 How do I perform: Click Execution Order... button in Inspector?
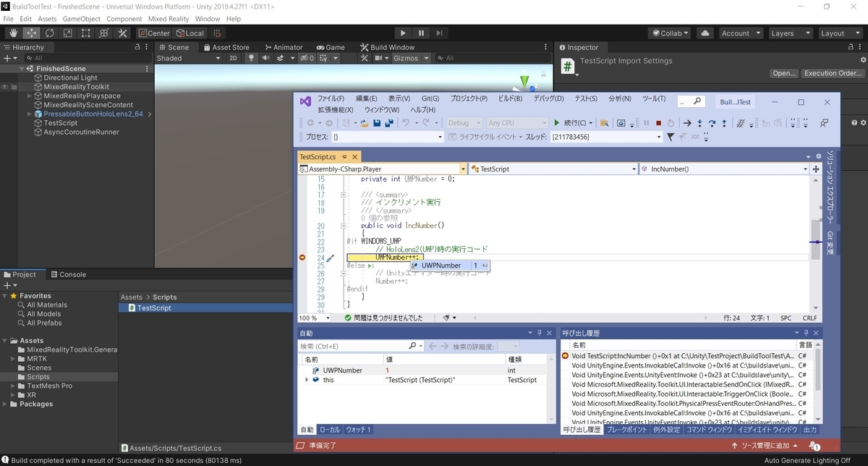click(x=833, y=73)
